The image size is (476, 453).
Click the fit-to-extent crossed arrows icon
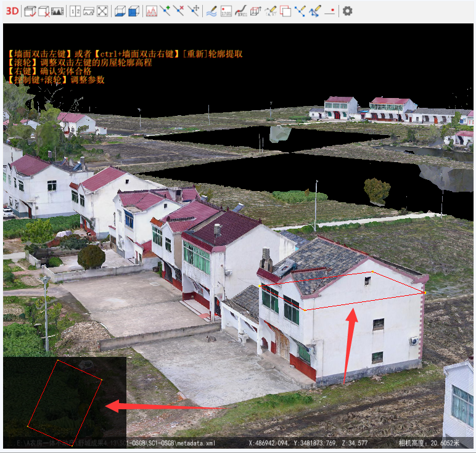(102, 10)
